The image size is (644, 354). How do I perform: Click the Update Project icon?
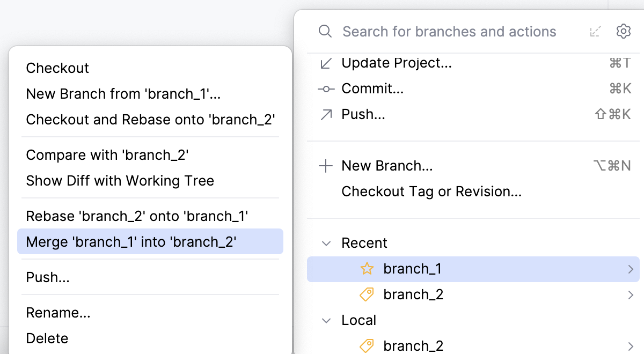[x=326, y=63]
